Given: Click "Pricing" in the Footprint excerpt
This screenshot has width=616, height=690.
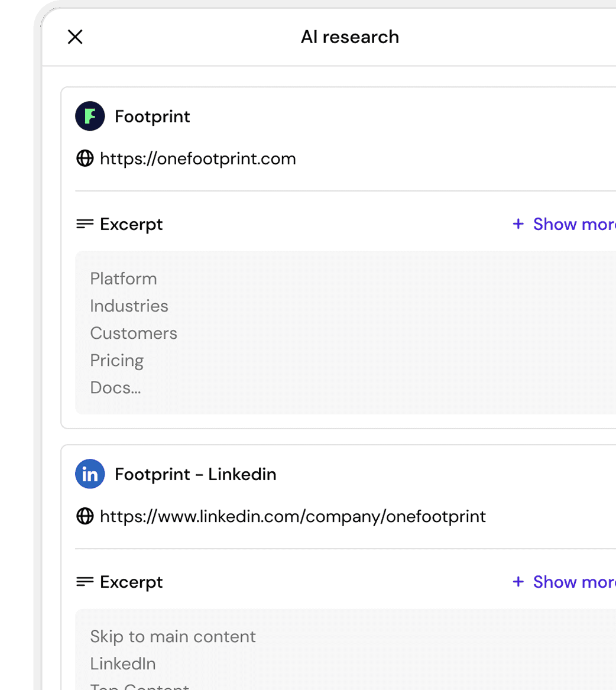Looking at the screenshot, I should 117,360.
